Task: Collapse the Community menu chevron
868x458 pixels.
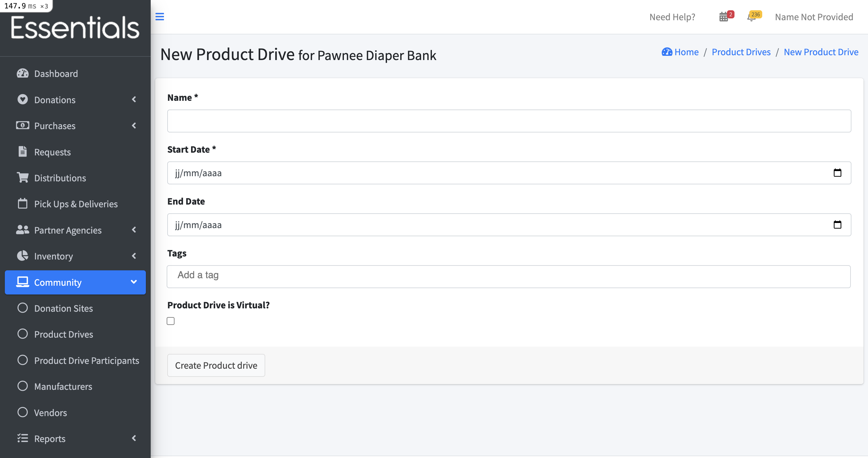Action: coord(134,282)
